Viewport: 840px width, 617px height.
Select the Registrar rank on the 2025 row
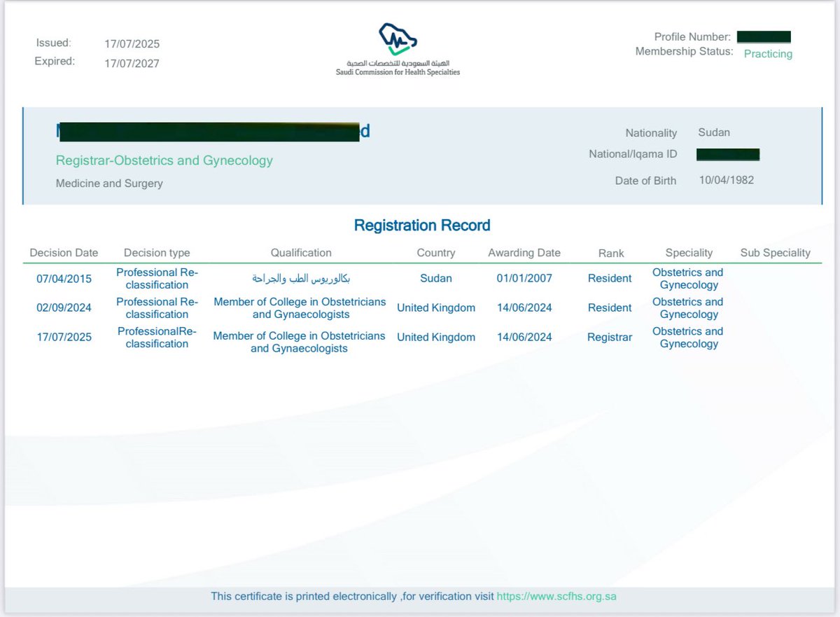coord(610,337)
